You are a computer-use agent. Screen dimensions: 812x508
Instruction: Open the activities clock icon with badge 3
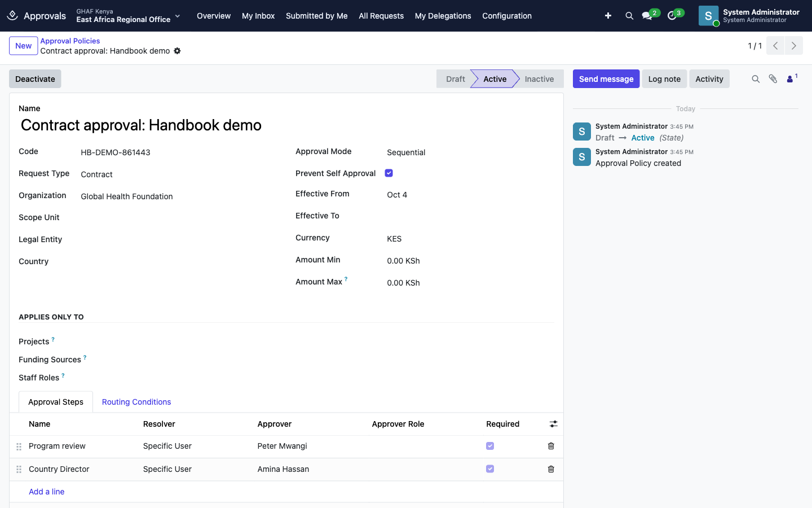672,16
